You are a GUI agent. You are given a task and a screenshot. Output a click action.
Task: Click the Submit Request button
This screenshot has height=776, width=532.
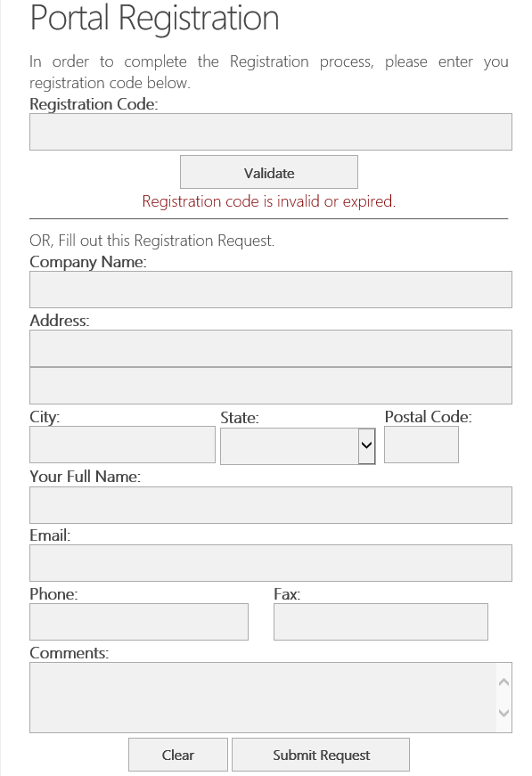click(x=321, y=755)
